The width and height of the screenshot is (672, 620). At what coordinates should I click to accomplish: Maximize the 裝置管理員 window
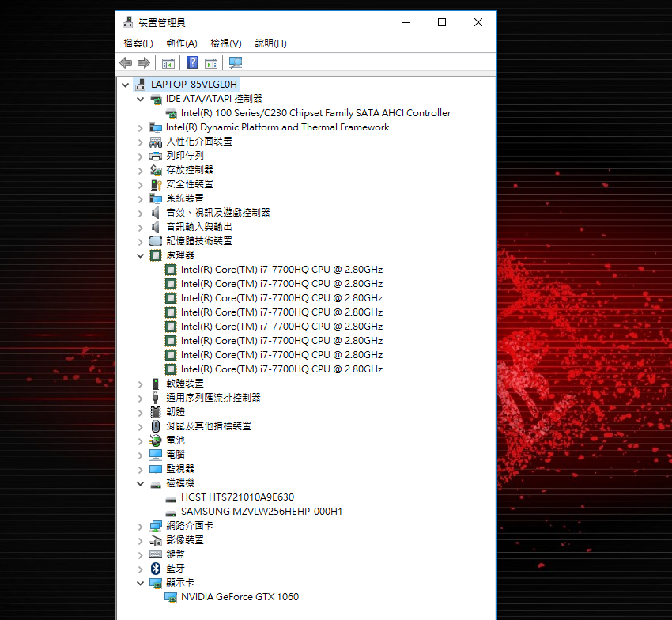tap(442, 22)
